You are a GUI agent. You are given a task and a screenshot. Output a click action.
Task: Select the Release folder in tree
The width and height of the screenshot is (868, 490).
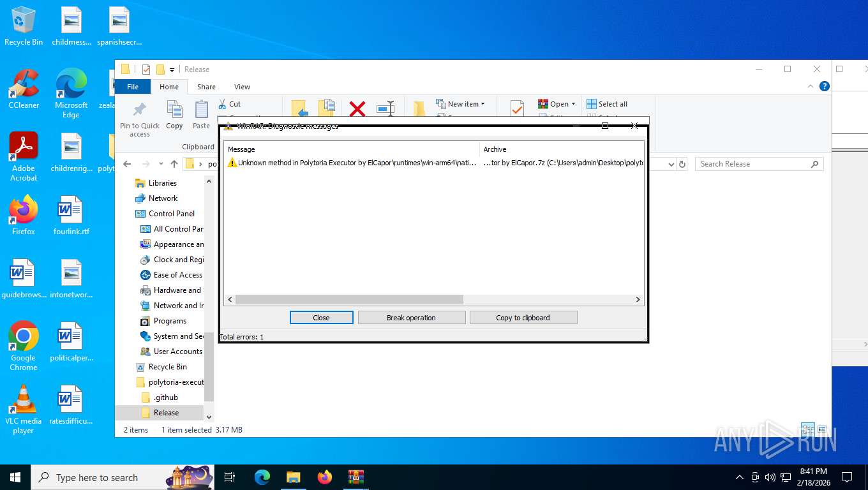tap(166, 413)
